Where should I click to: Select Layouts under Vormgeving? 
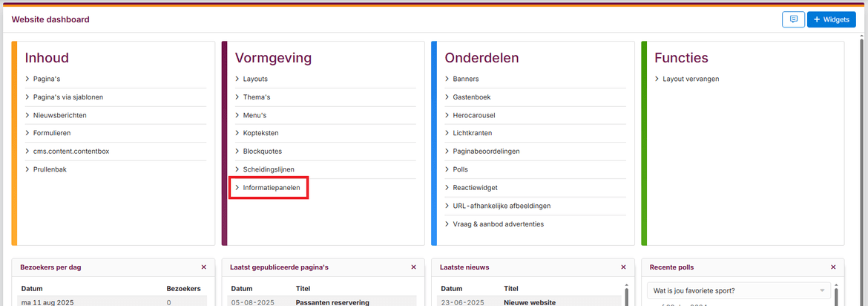click(255, 79)
